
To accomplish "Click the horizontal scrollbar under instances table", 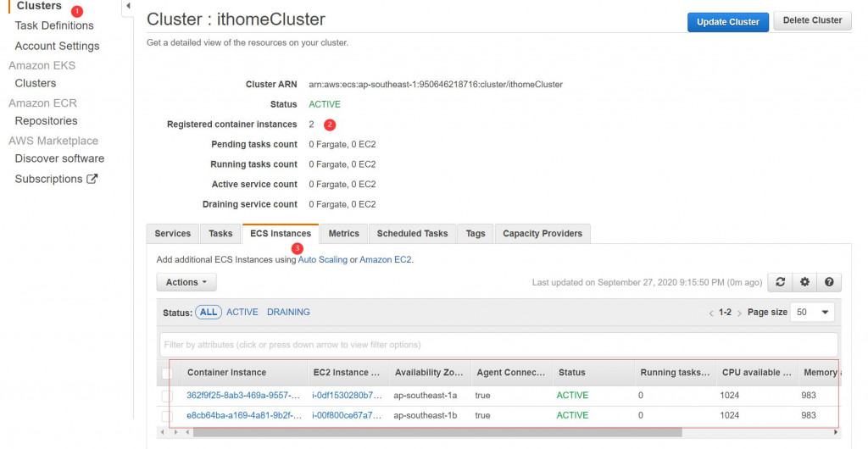I will [x=437, y=432].
